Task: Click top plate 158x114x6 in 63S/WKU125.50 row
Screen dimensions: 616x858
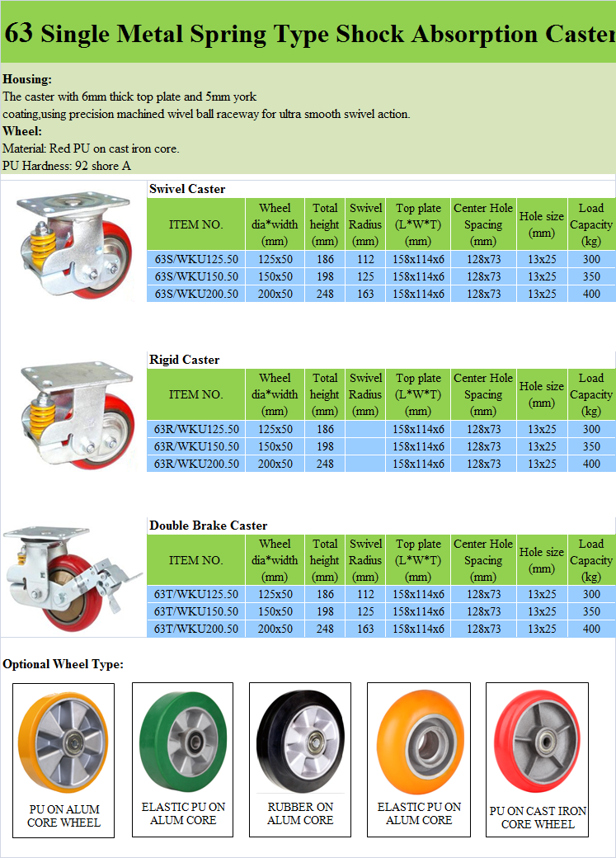Action: pyautogui.click(x=419, y=259)
